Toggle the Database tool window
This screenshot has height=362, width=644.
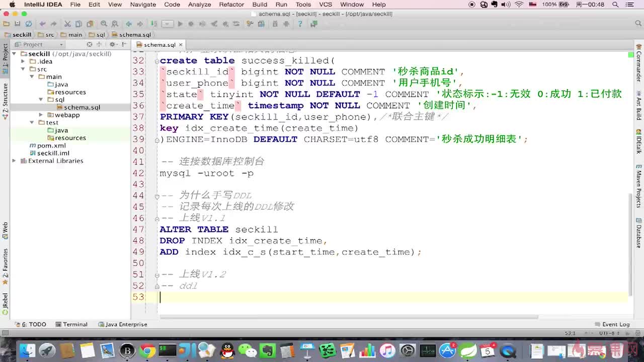click(x=638, y=233)
